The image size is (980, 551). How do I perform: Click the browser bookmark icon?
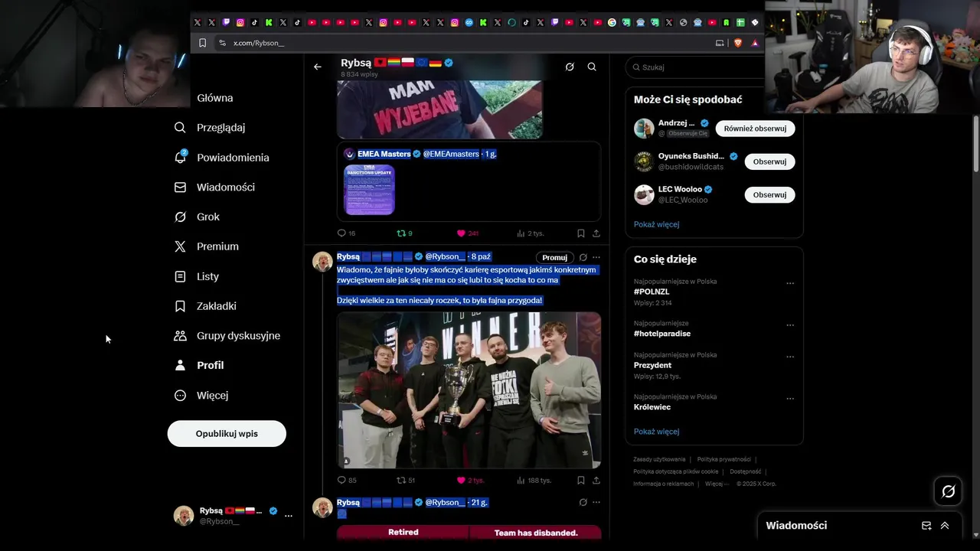[202, 43]
